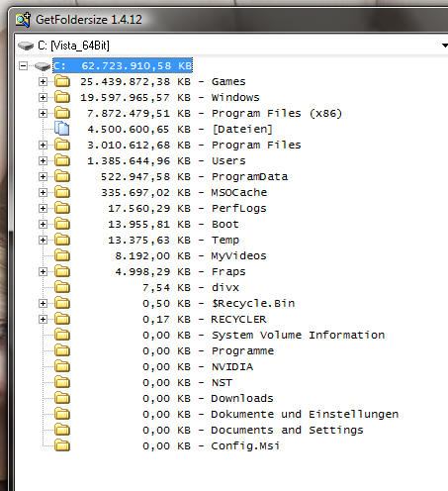Expand the Temp folder node

point(43,240)
